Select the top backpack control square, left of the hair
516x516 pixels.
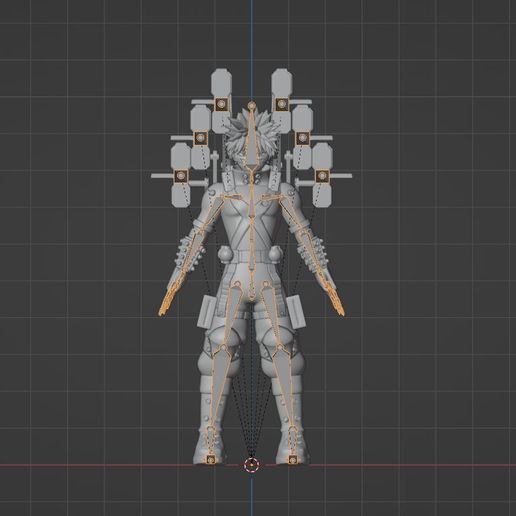(221, 105)
